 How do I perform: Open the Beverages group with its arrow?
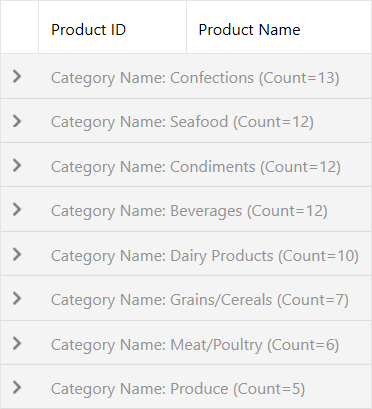(x=17, y=209)
